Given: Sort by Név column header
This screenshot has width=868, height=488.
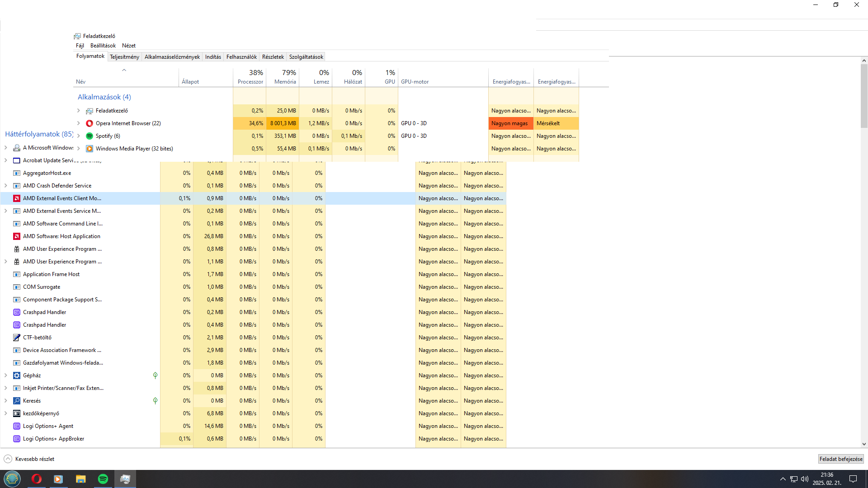Looking at the screenshot, I should 126,77.
